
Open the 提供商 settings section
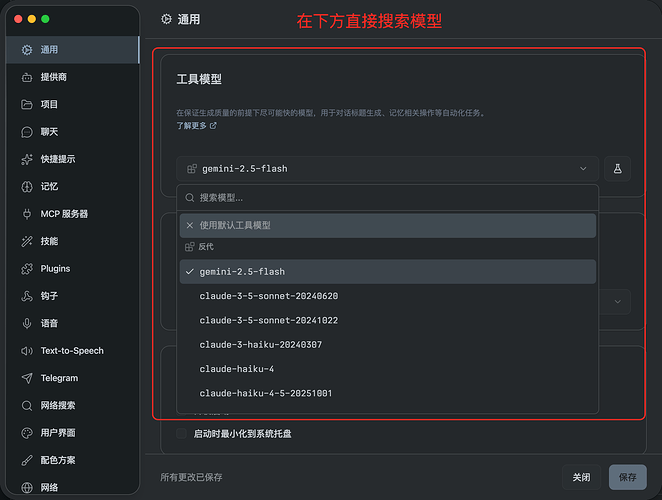(x=72, y=77)
